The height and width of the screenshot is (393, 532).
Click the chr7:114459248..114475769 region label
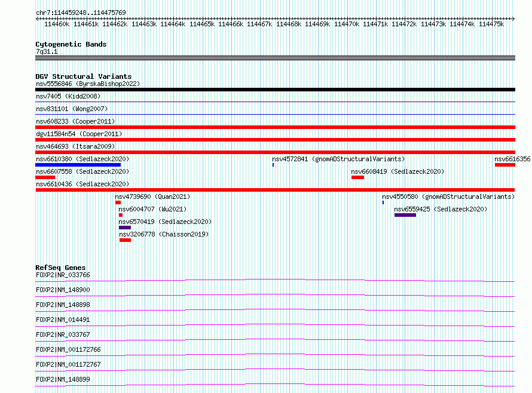(81, 13)
